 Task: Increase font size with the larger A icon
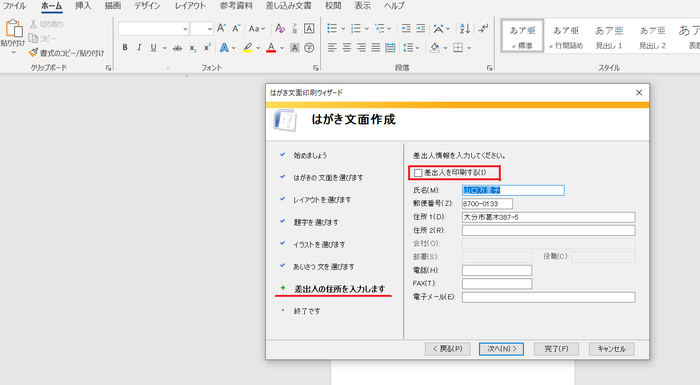[x=221, y=29]
